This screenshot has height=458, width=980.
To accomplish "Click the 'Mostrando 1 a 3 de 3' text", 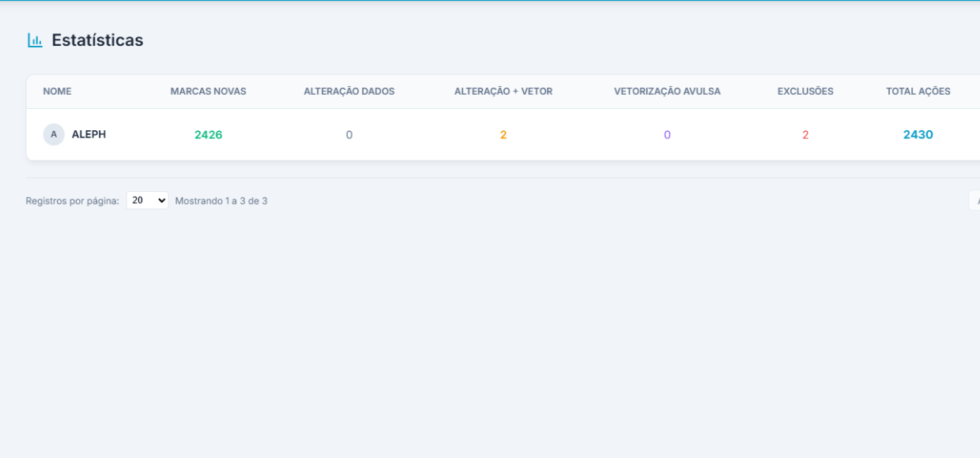I will click(221, 201).
